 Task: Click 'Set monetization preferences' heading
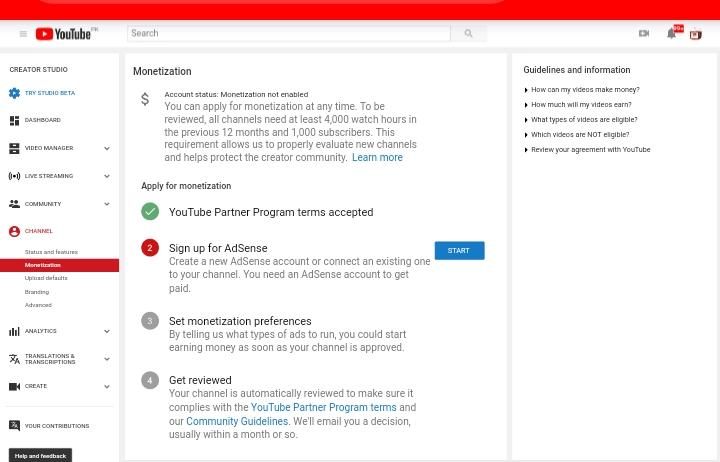click(240, 321)
